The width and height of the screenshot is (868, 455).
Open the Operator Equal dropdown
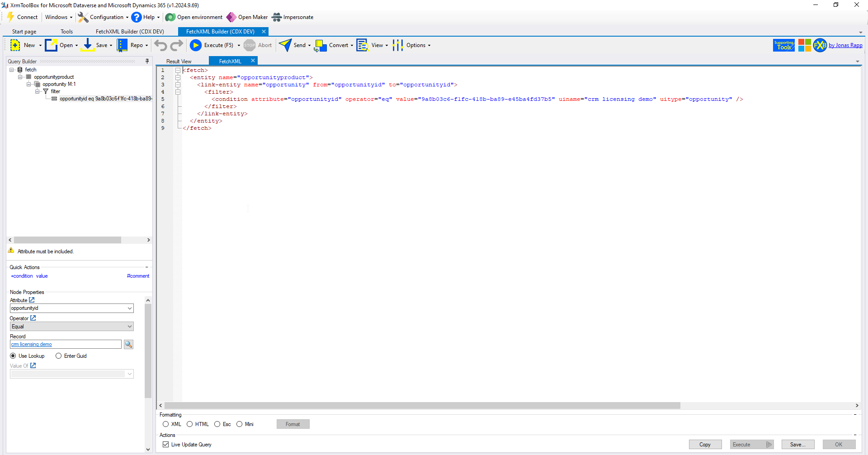(x=130, y=327)
